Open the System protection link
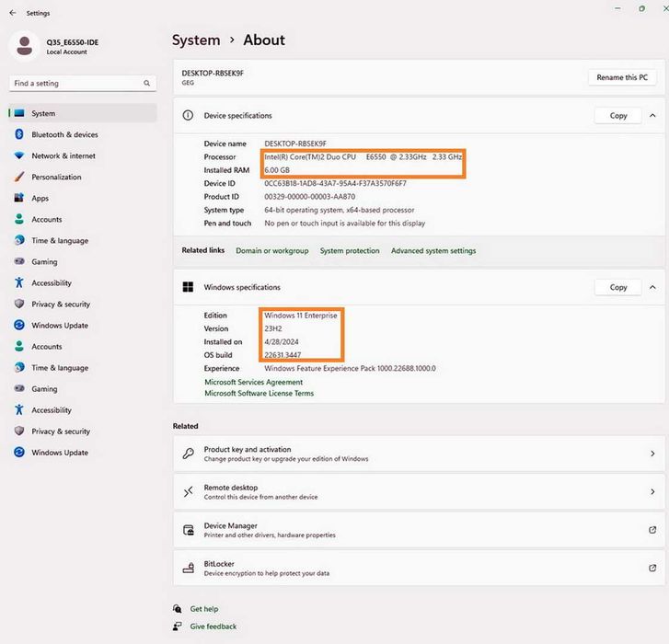Screen dimensions: 669x644 350,250
